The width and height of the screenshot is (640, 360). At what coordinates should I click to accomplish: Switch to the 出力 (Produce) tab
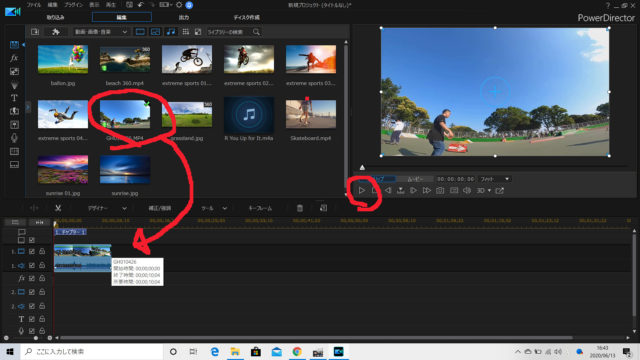[x=184, y=18]
